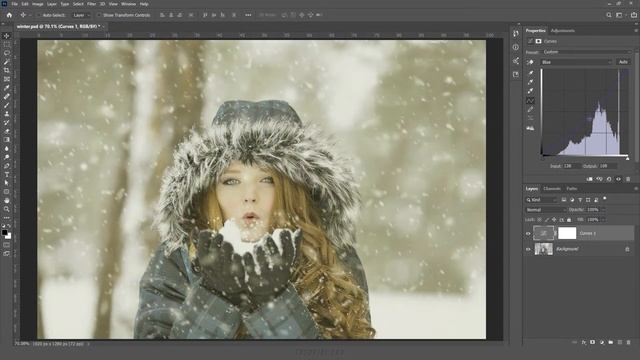Screen dimensions: 640x360
Task: Click the foreground color swatch
Action: tap(4, 233)
